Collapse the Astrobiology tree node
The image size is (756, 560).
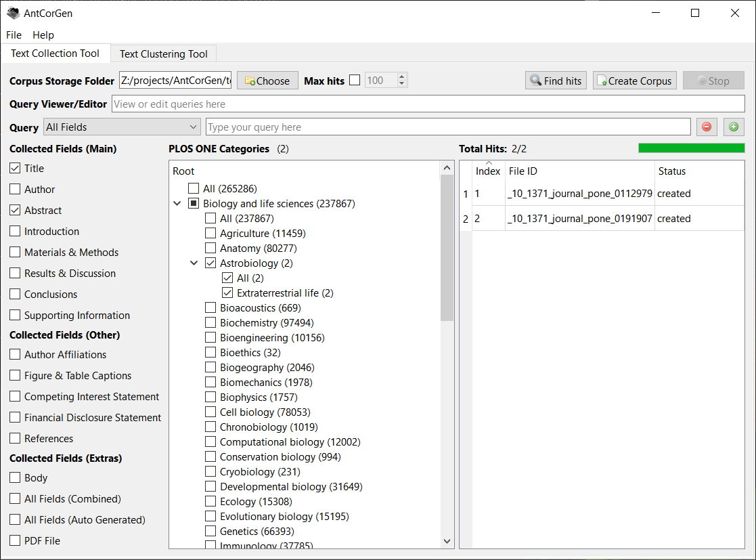pos(194,263)
